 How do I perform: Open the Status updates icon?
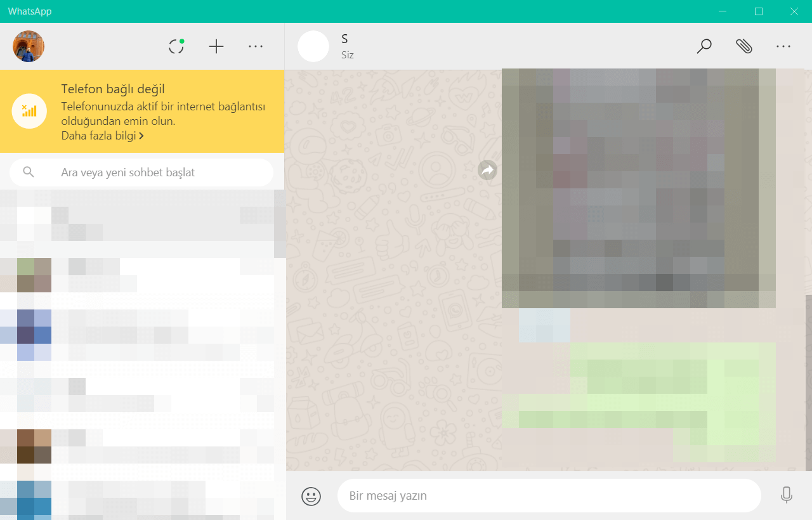tap(176, 46)
